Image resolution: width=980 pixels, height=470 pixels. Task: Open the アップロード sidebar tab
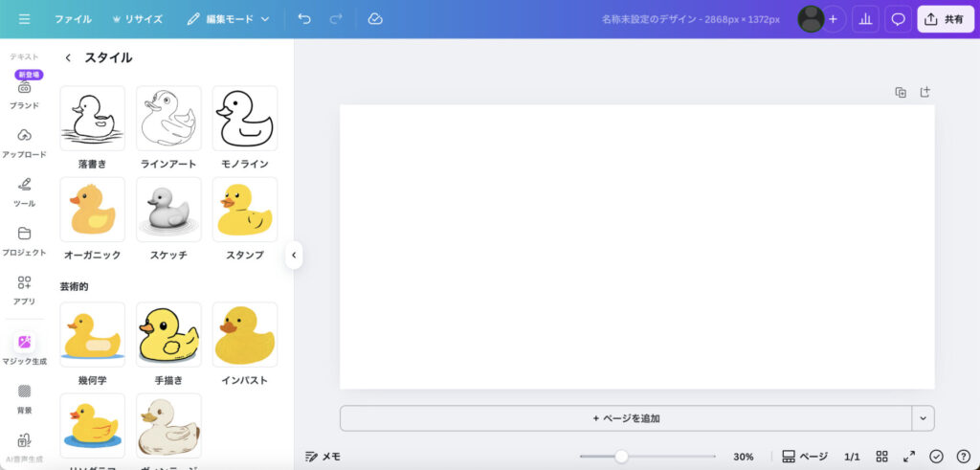tap(24, 144)
